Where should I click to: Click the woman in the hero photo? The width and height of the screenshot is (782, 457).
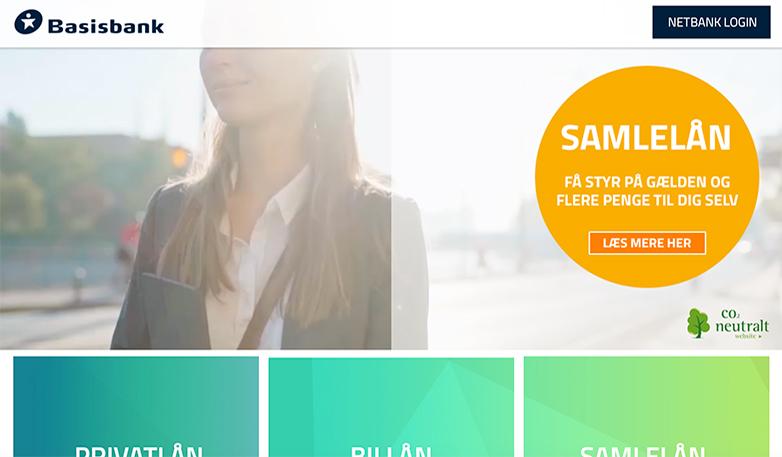269,200
